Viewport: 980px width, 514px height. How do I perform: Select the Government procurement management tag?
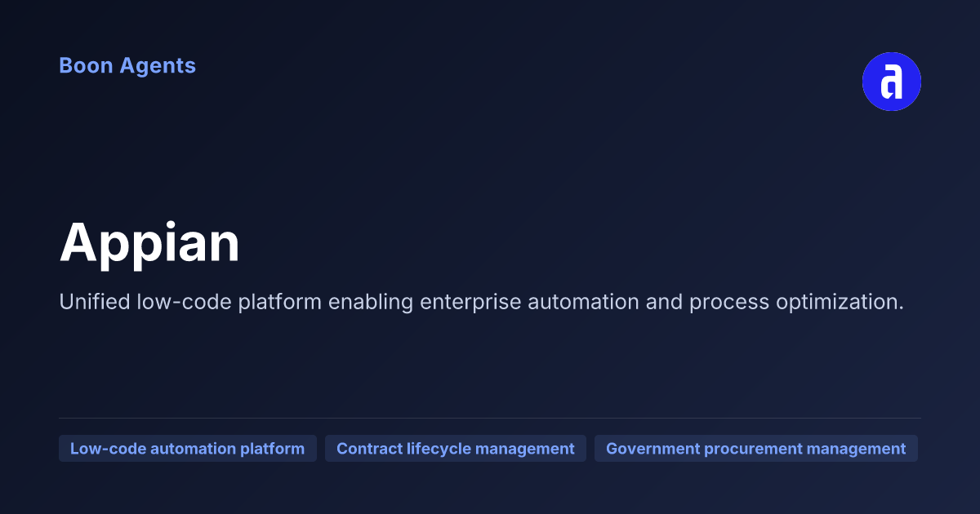pyautogui.click(x=756, y=449)
